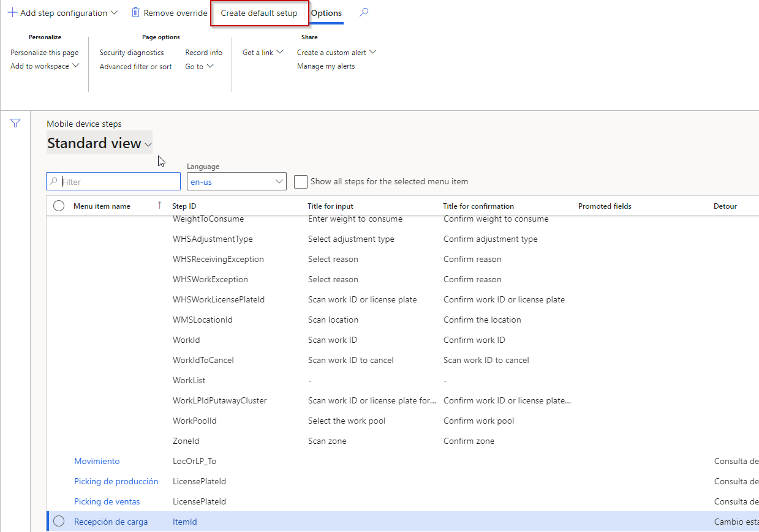This screenshot has width=759, height=532.
Task: Open Record info
Action: pos(204,53)
